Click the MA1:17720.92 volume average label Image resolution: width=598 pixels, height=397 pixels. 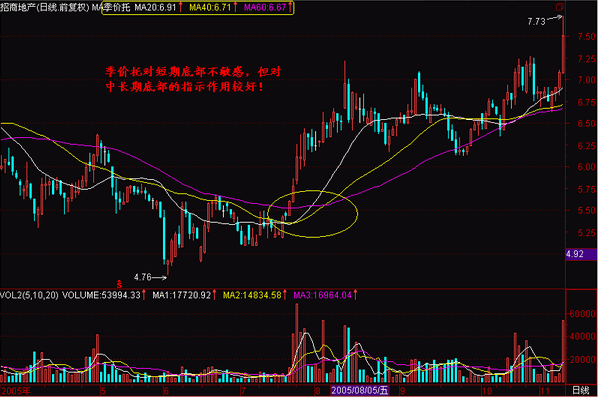(182, 295)
